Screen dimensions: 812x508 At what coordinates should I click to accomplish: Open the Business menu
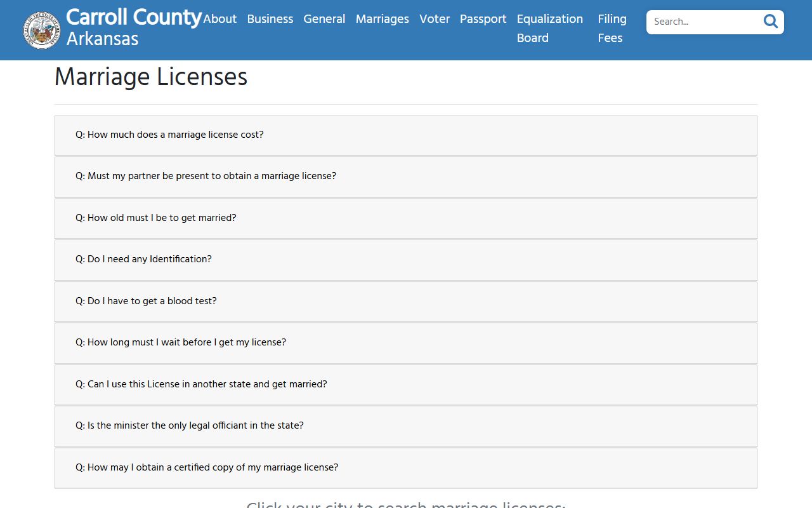point(270,19)
